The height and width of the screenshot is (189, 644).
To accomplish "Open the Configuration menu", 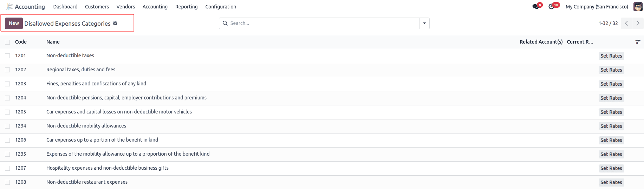I will pyautogui.click(x=221, y=7).
